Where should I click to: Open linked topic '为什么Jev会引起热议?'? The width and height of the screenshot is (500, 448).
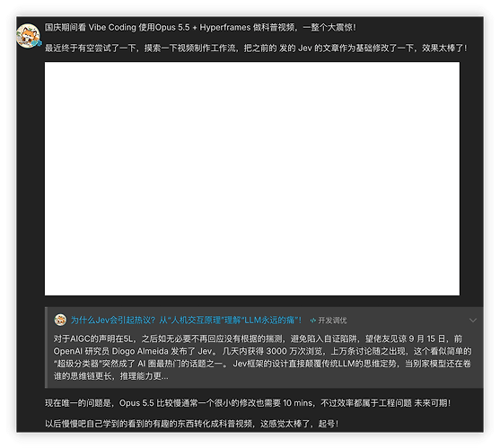coord(186,320)
